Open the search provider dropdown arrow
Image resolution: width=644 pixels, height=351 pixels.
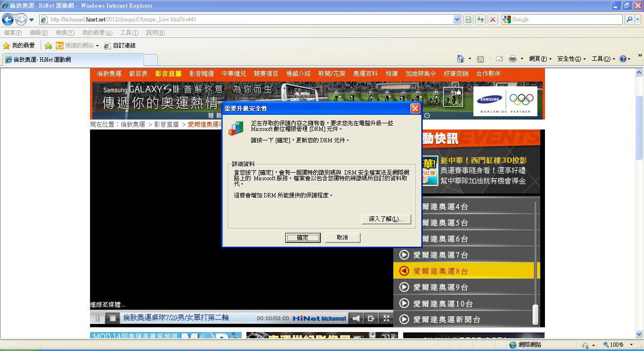click(638, 19)
